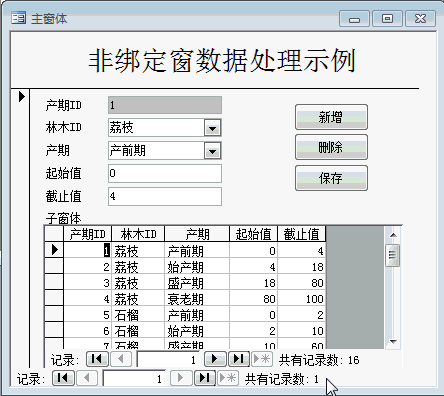Click the main form record selector arrow
Image resolution: width=444 pixels, height=396 pixels.
click(21, 96)
